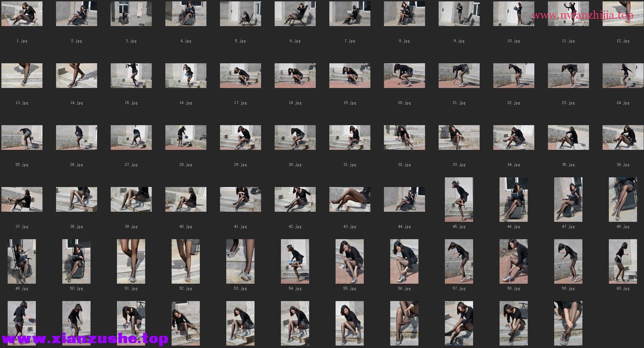Click the "8.jpg" caption text

[x=405, y=41]
